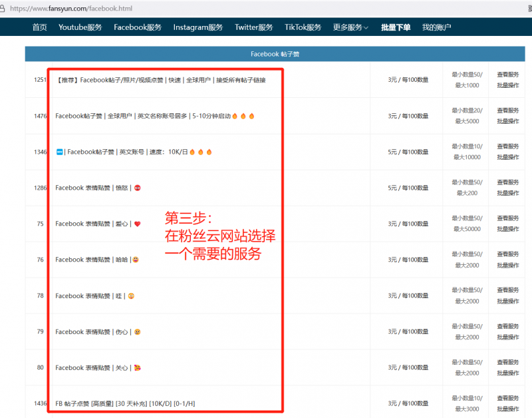The width and height of the screenshot is (532, 418).
Task: Click service ID 1346
Action: [40, 152]
